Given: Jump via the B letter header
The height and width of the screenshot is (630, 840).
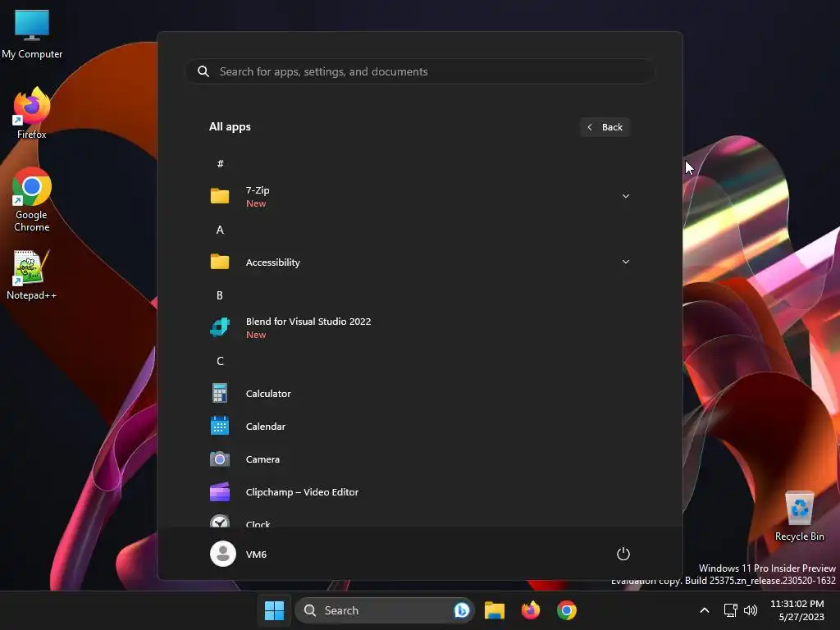Looking at the screenshot, I should pyautogui.click(x=220, y=295).
